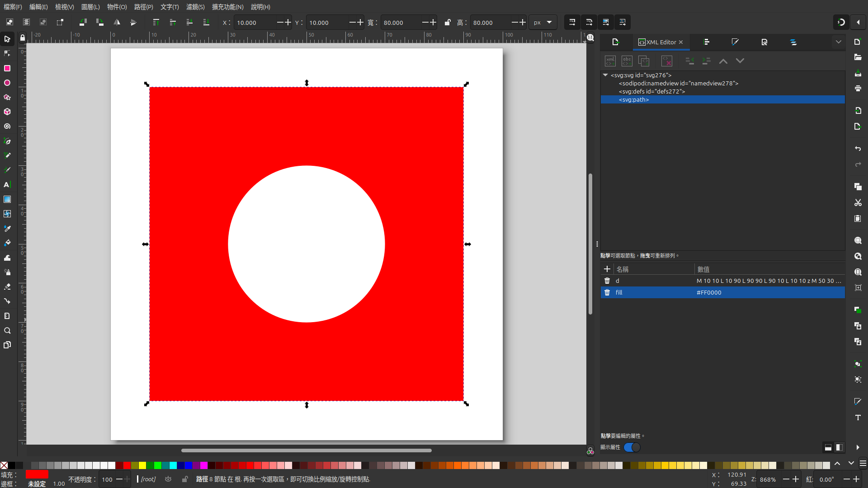
Task: Toggle the current layer lock
Action: click(x=185, y=479)
